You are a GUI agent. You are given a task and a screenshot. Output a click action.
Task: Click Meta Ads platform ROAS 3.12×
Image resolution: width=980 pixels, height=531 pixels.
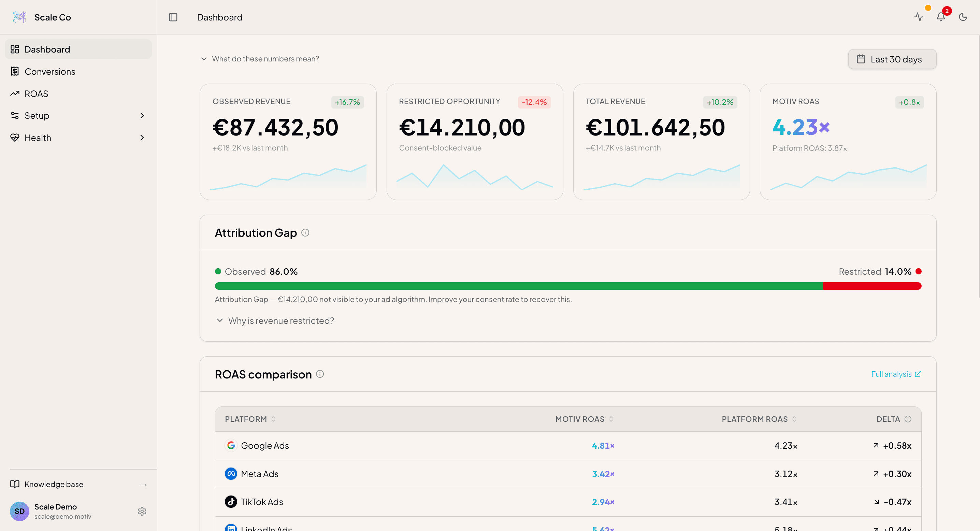pyautogui.click(x=786, y=474)
